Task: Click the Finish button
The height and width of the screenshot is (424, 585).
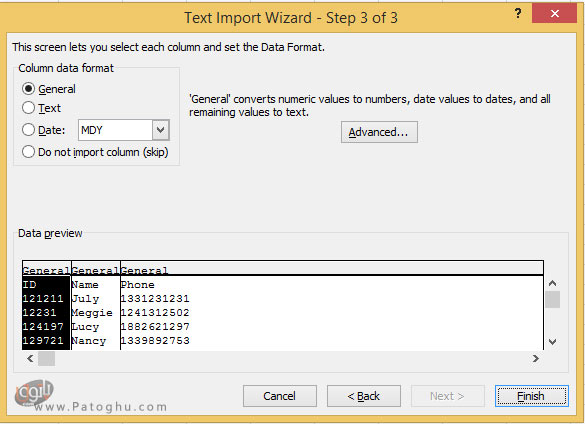Action: tap(532, 396)
